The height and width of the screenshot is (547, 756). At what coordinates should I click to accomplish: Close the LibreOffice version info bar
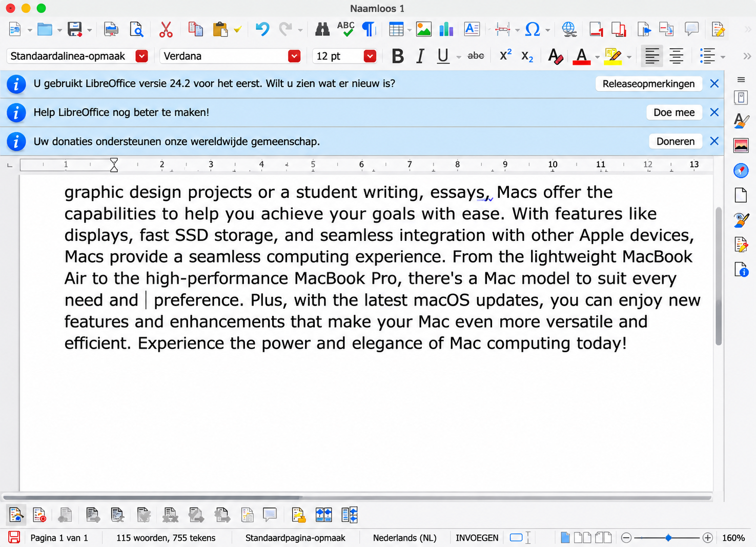(x=714, y=84)
